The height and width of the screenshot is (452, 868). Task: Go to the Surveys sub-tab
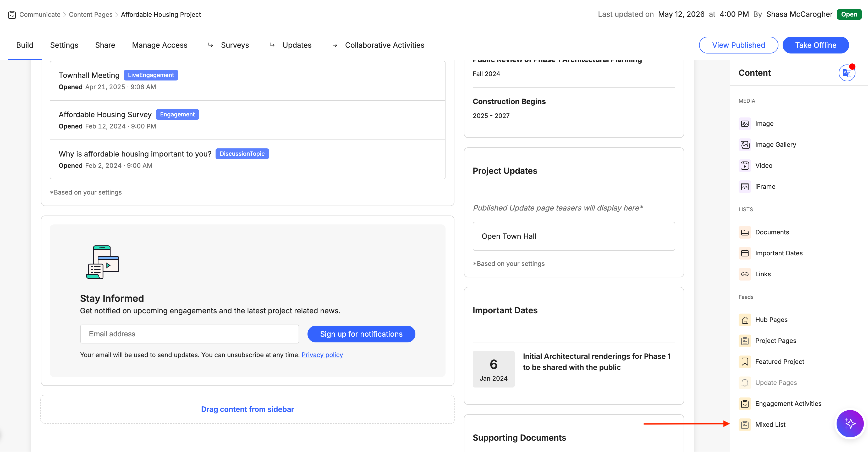pyautogui.click(x=235, y=45)
